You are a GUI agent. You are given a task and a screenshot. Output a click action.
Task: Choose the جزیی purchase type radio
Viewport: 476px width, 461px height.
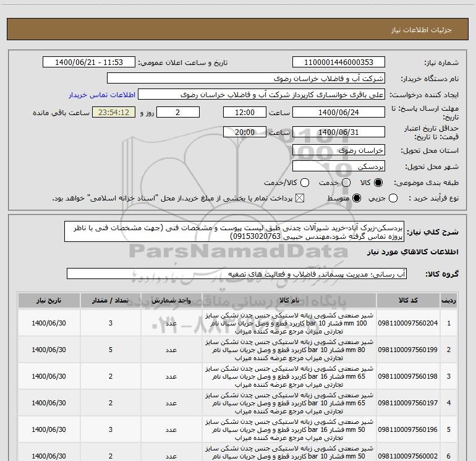tap(393, 199)
